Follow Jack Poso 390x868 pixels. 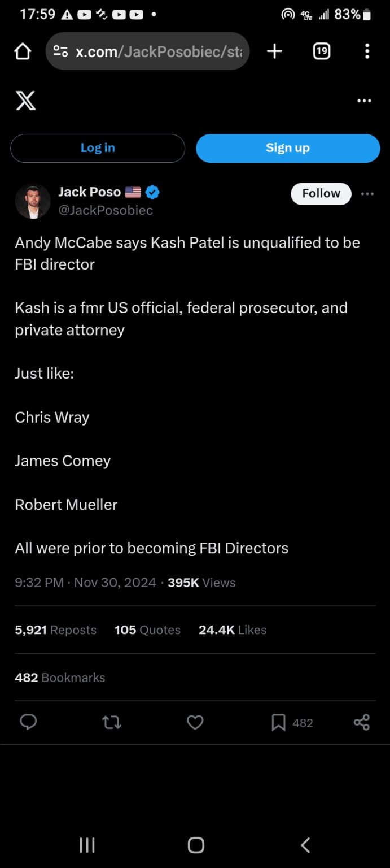(321, 193)
